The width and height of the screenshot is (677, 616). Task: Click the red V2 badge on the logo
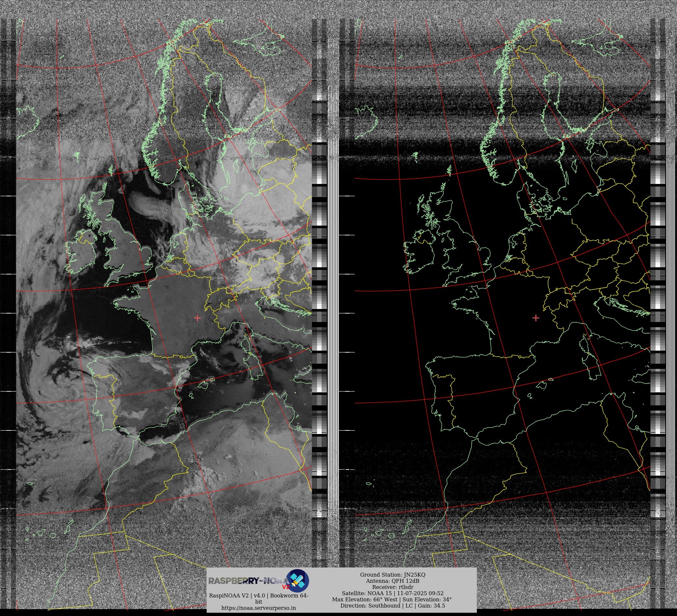pyautogui.click(x=285, y=587)
